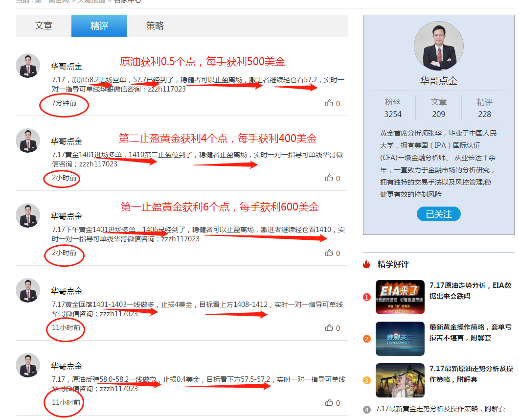Screen dimensions: 519x420
Task: Open post text 7.17下午黄金1401进场多单
Action: coord(198,234)
